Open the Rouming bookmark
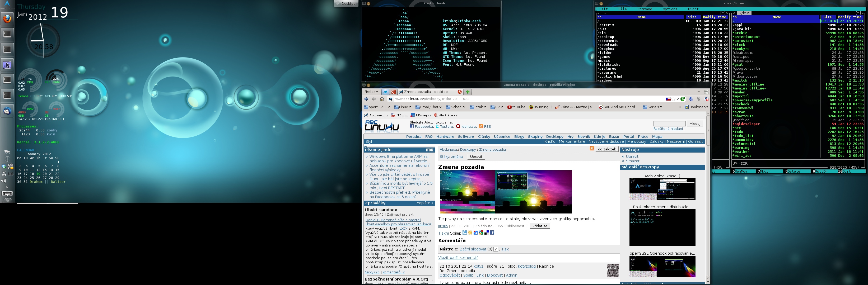Viewport: 868px width, 285px height. tap(538, 107)
